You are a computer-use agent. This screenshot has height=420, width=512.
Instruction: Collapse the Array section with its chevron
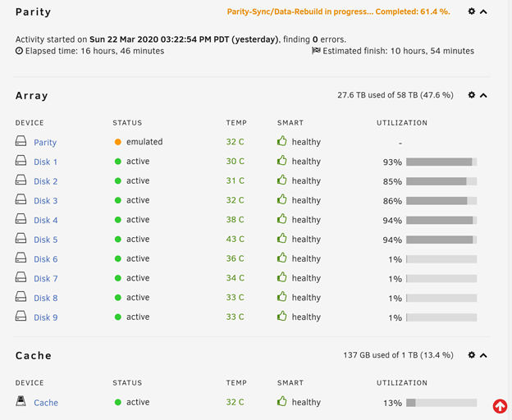tap(483, 95)
